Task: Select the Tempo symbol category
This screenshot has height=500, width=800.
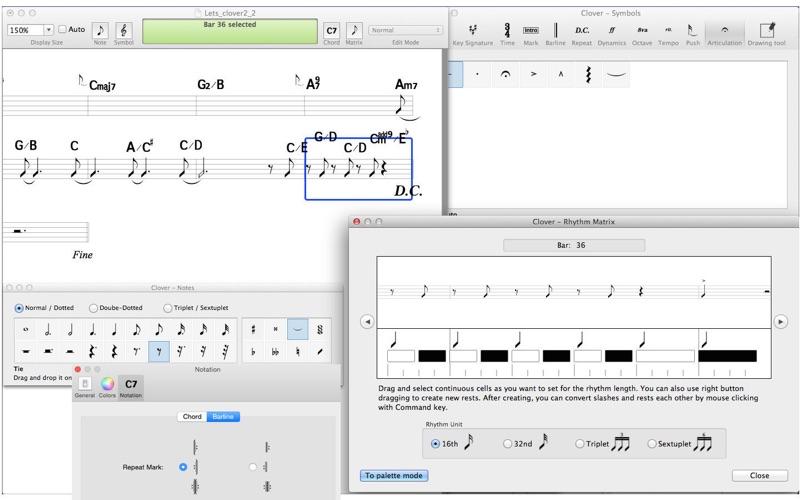Action: click(668, 35)
